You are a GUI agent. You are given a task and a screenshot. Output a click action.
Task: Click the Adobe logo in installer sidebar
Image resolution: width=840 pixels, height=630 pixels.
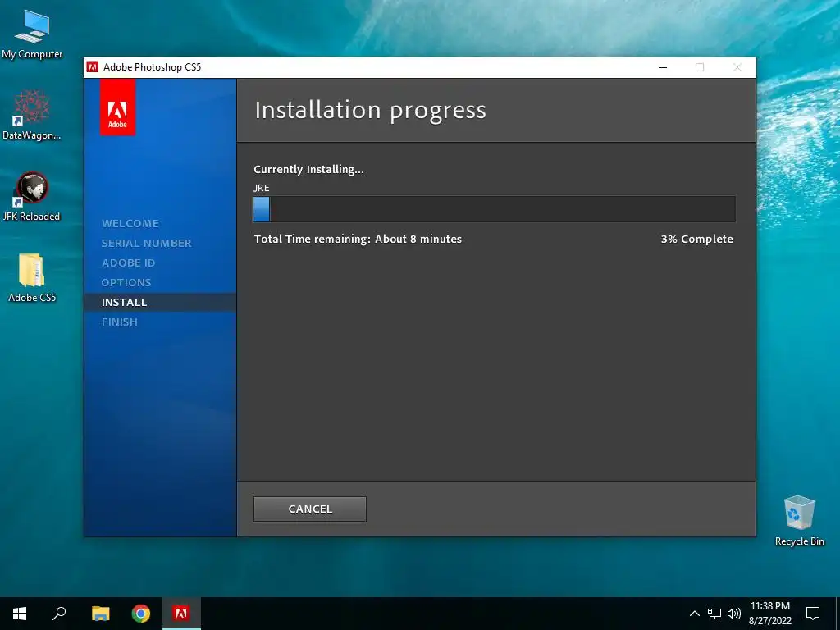tap(117, 107)
